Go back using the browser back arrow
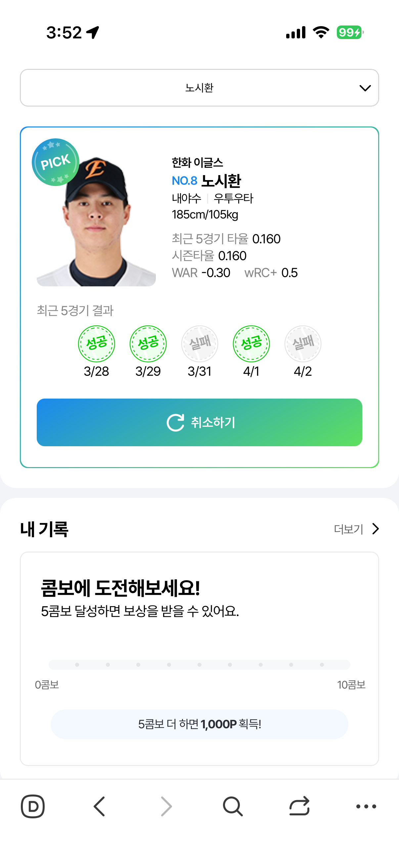The image size is (399, 868). click(99, 806)
